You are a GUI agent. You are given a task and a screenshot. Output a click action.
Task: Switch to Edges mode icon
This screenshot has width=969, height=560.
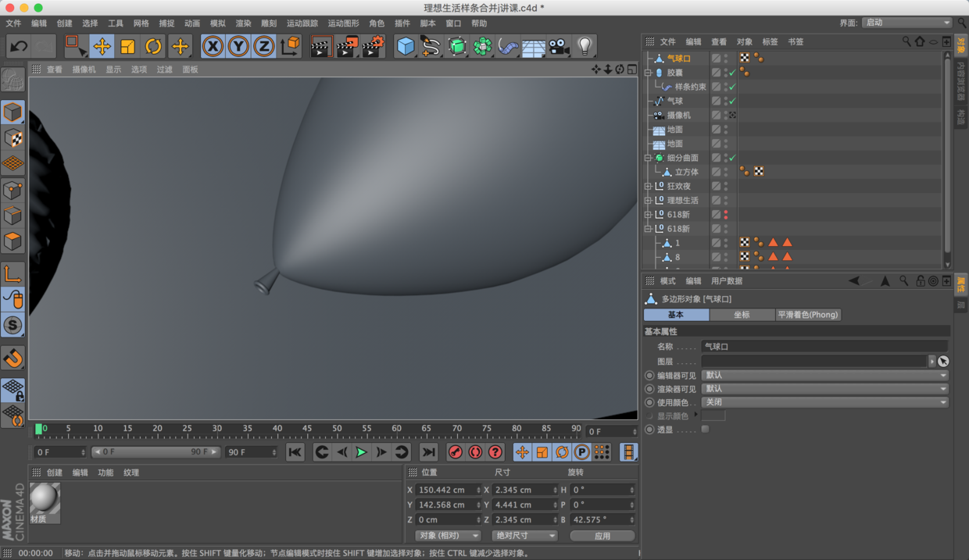click(13, 216)
